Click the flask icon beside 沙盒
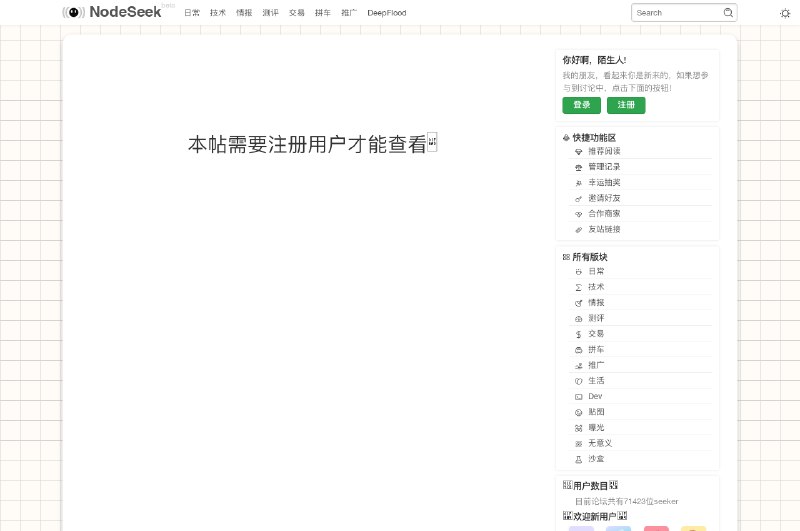Viewport: 800px width, 531px height. tap(579, 459)
